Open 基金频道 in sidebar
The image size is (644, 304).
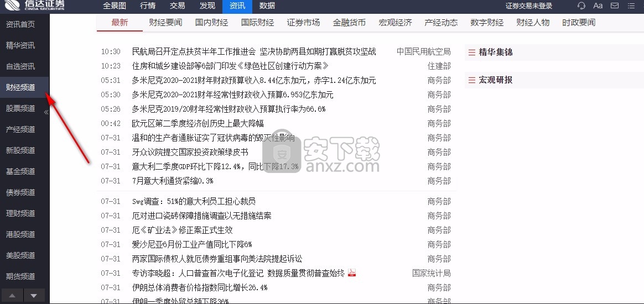(x=20, y=171)
